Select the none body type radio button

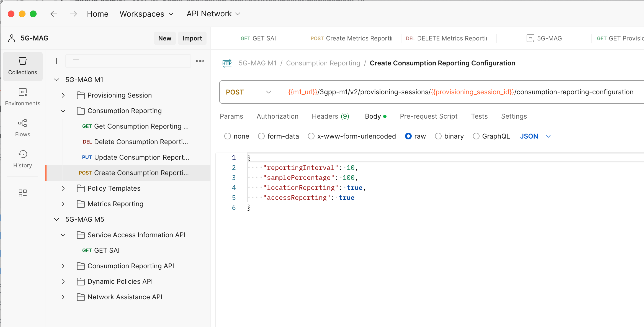pyautogui.click(x=228, y=136)
